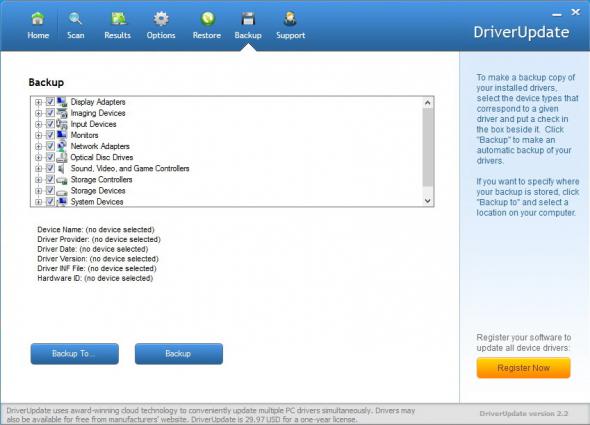
Task: Uncheck the Input Devices checkbox
Action: [50, 124]
